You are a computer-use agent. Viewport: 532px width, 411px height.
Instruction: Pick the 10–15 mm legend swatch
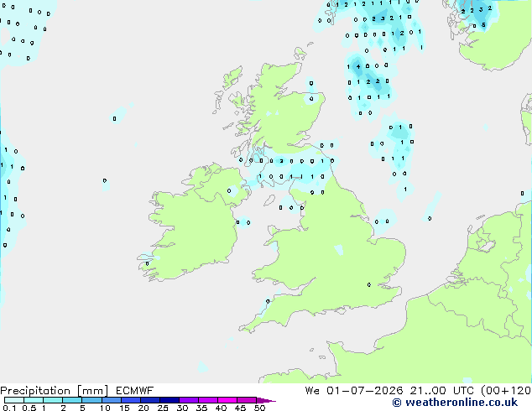pos(112,400)
